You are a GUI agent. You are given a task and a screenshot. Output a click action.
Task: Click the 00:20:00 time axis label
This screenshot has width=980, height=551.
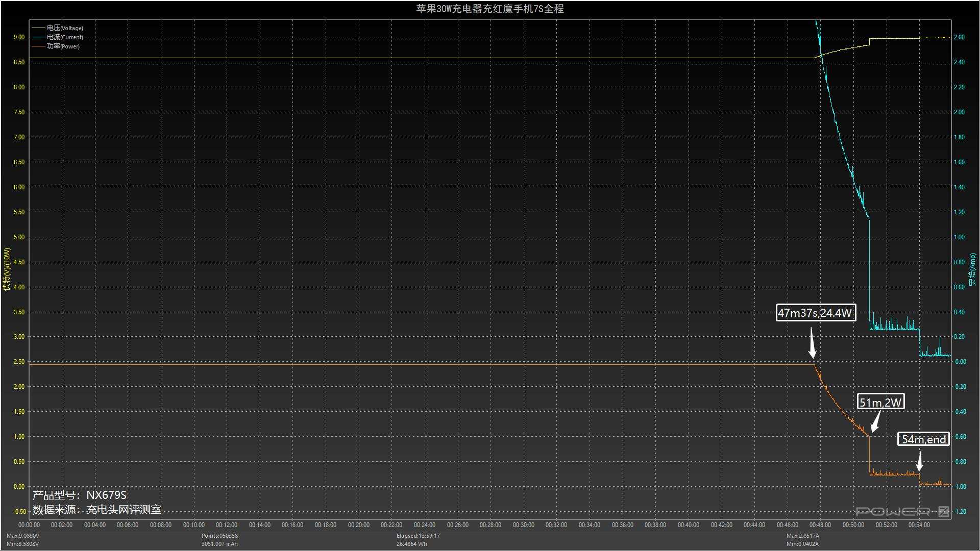tap(359, 525)
